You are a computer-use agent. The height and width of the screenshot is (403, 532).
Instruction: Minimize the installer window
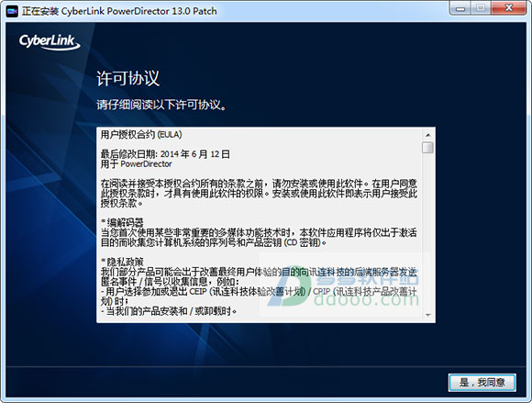click(460, 8)
